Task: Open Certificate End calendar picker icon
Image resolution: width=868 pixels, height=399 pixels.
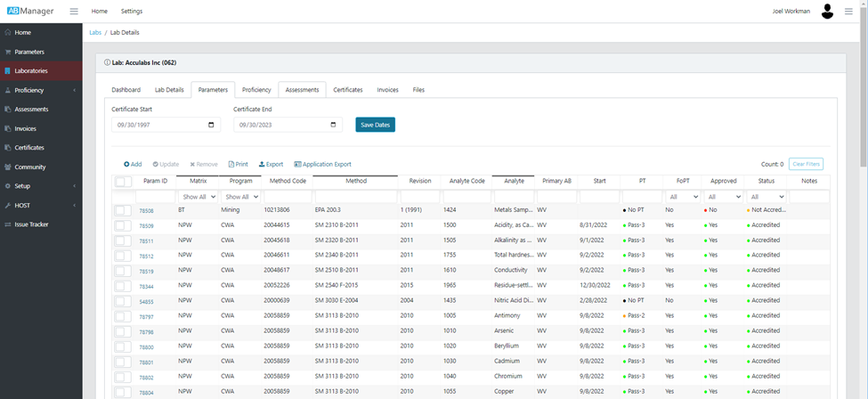Action: pos(333,126)
